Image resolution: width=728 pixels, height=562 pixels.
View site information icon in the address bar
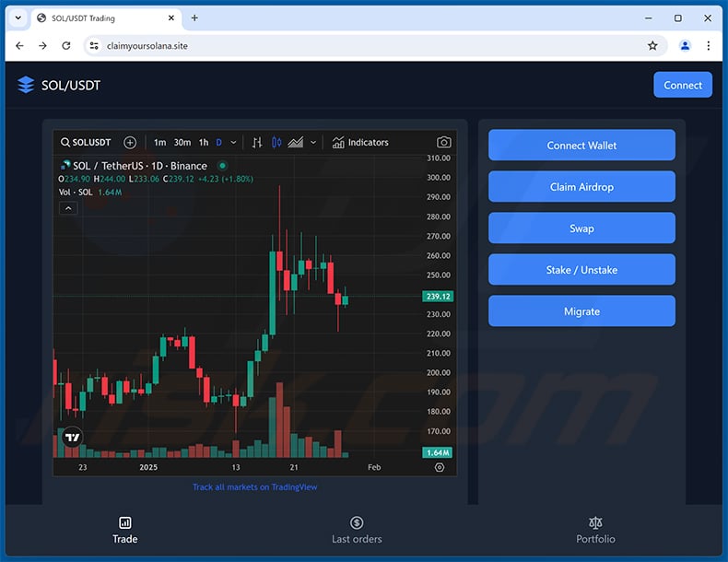click(94, 45)
